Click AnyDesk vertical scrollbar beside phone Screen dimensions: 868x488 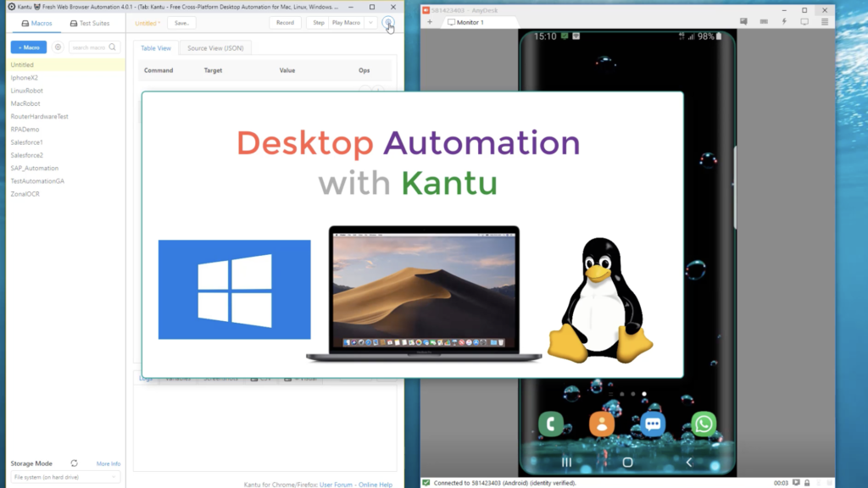point(735,188)
